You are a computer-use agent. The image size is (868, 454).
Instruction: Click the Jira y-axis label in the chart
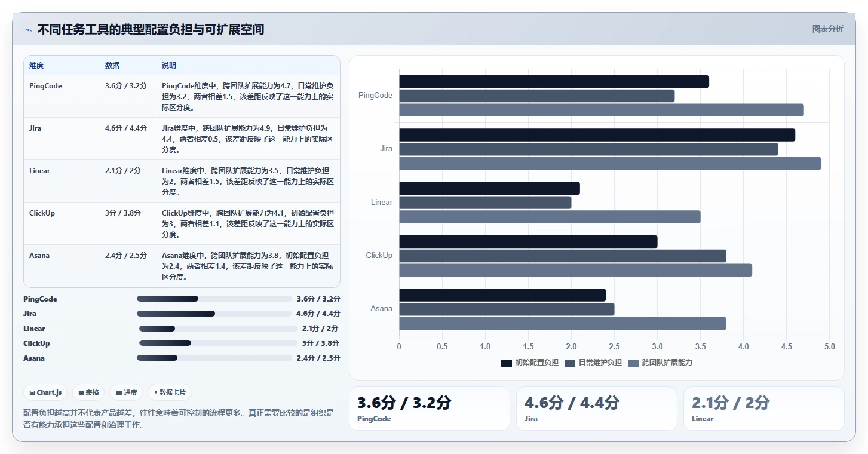click(386, 149)
